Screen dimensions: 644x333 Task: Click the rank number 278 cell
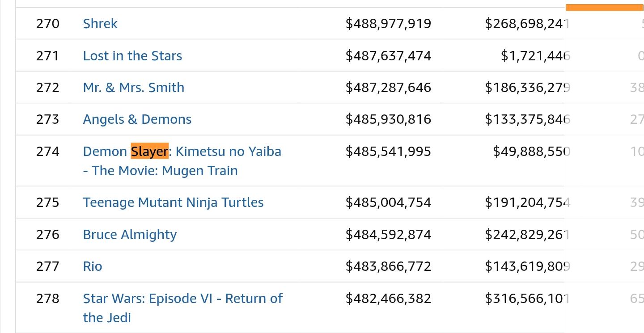point(47,298)
